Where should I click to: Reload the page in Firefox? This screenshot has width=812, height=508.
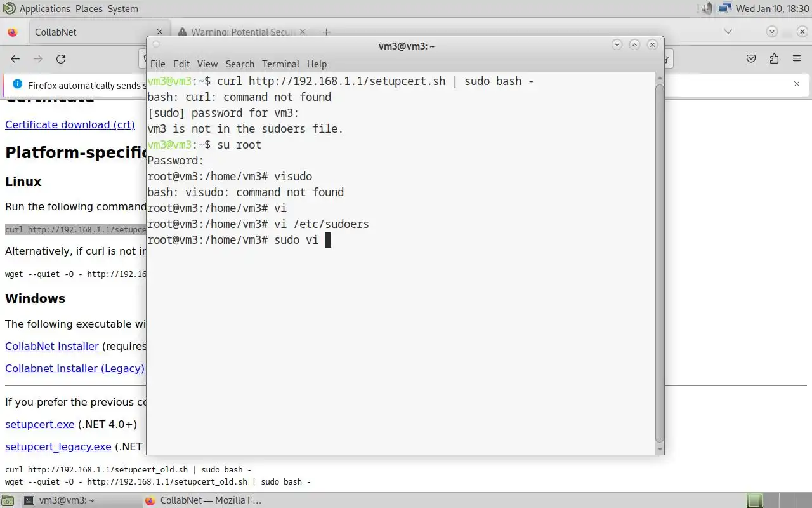click(x=61, y=58)
